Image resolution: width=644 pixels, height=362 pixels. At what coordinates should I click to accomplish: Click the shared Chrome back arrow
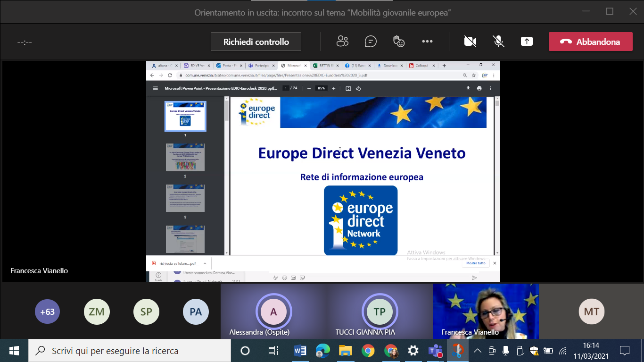(152, 75)
